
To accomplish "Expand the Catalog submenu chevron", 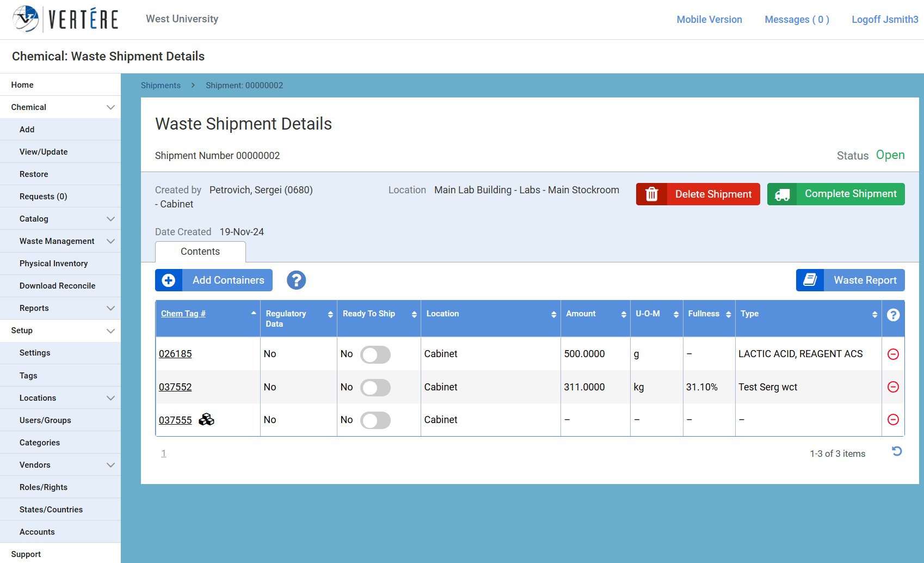I will coord(110,219).
